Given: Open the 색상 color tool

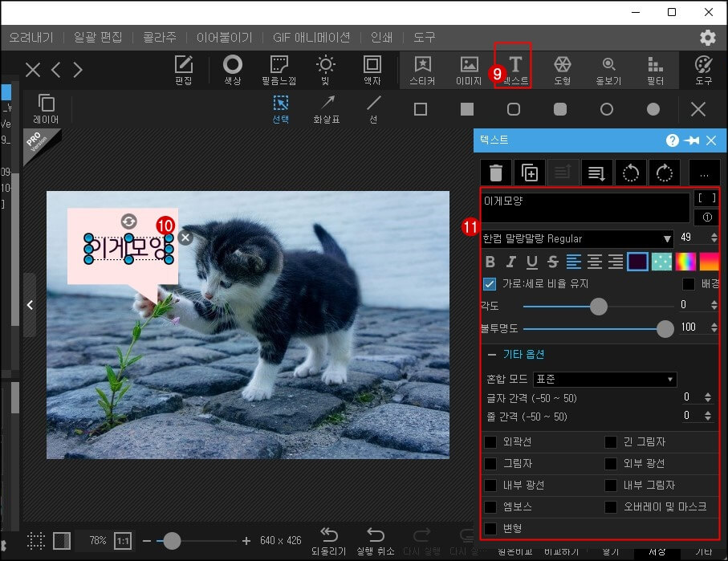Looking at the screenshot, I should pyautogui.click(x=233, y=70).
